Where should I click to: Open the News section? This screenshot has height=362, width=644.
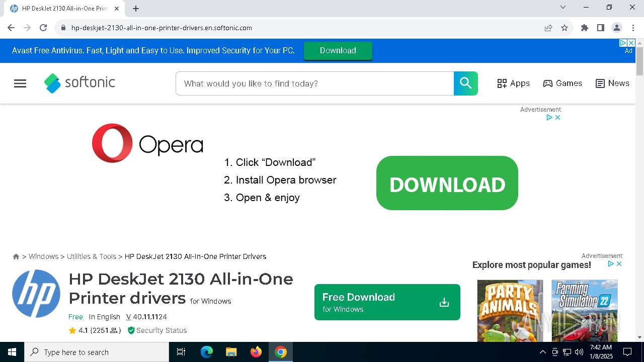612,83
